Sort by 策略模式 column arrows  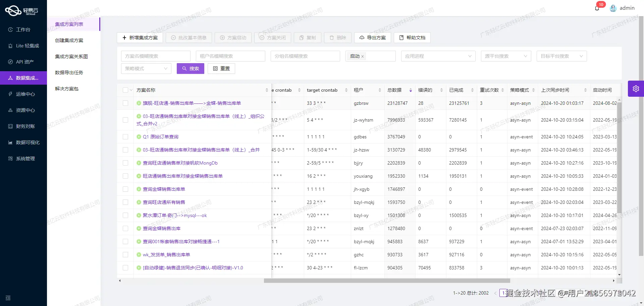click(533, 90)
